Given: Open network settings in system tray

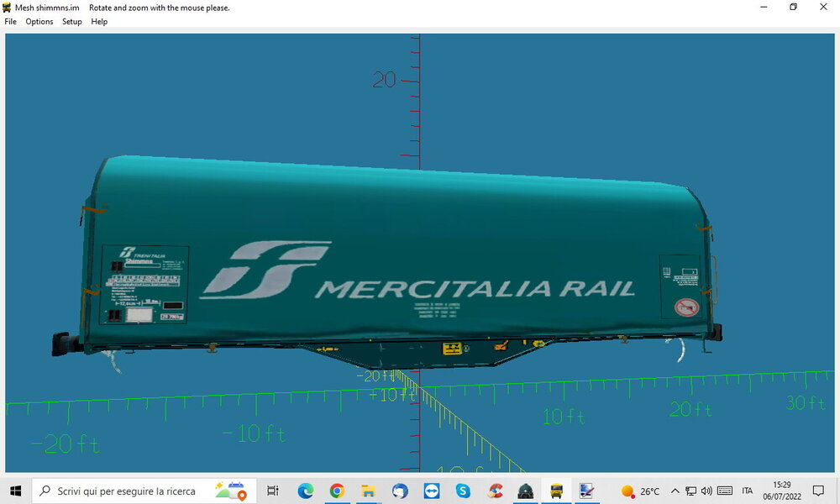Looking at the screenshot, I should click(x=691, y=491).
